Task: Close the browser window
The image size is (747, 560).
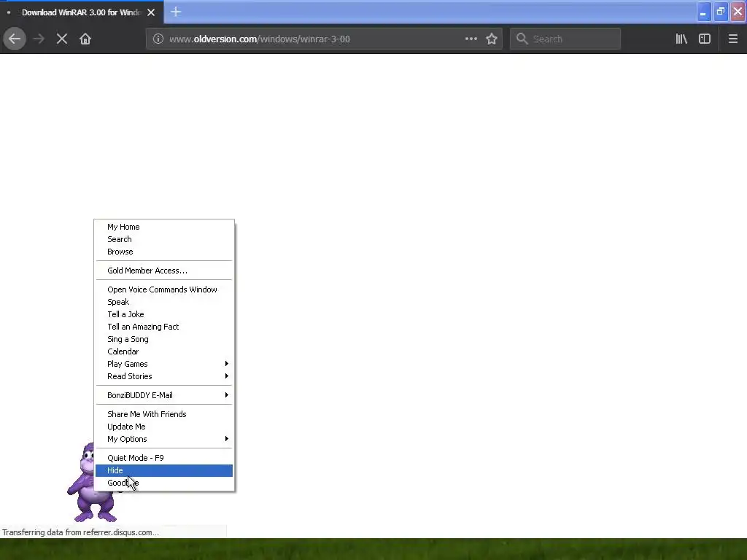Action: [x=738, y=12]
